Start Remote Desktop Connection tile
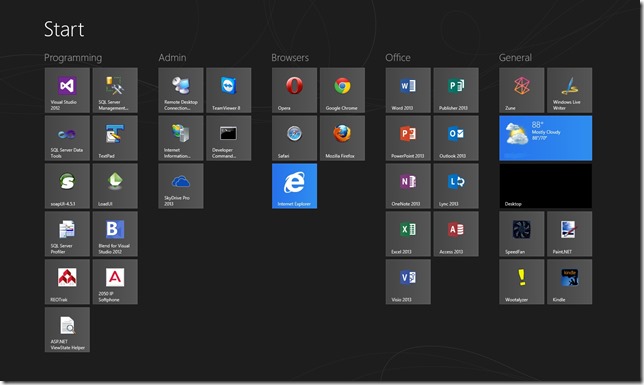644x385 pixels. pyautogui.click(x=181, y=90)
